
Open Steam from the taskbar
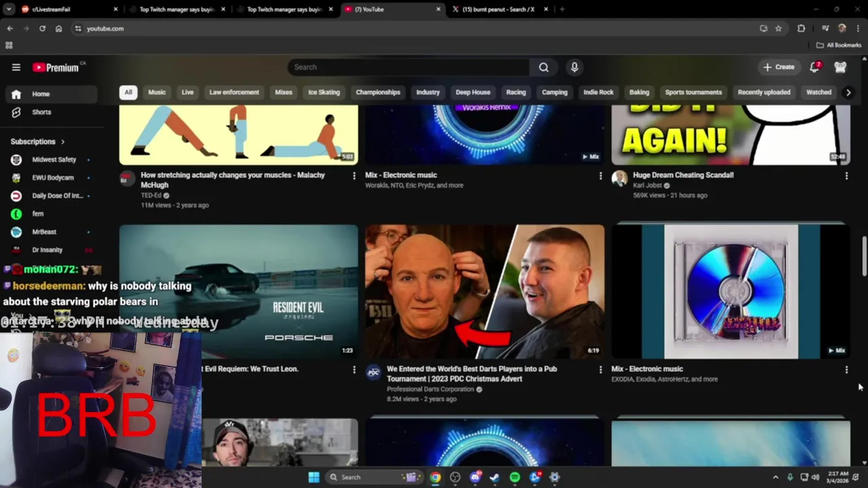tap(495, 477)
